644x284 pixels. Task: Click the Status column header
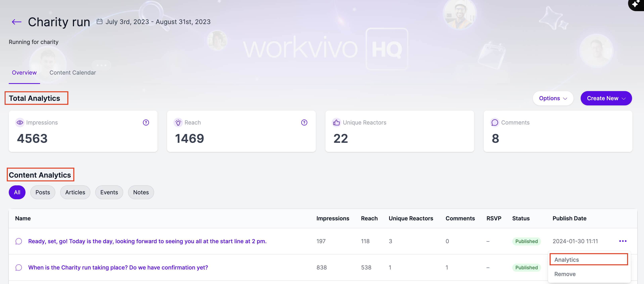(x=521, y=218)
